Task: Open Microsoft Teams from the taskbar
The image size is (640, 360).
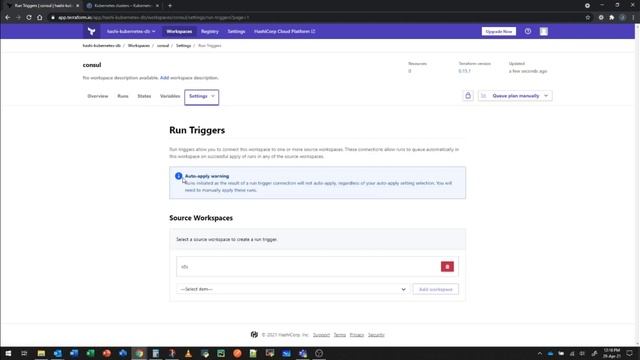Action: click(x=302, y=353)
